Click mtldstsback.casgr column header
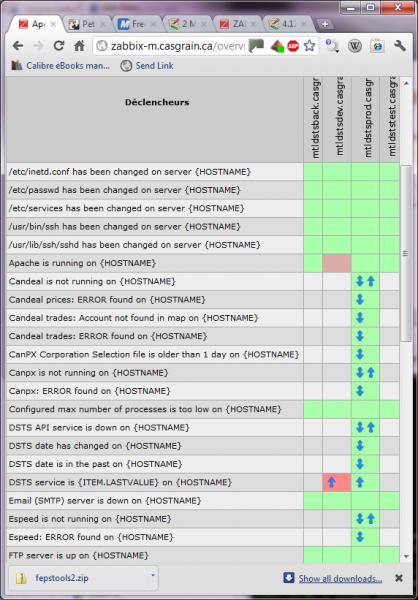This screenshot has height=600, width=418. [315, 119]
